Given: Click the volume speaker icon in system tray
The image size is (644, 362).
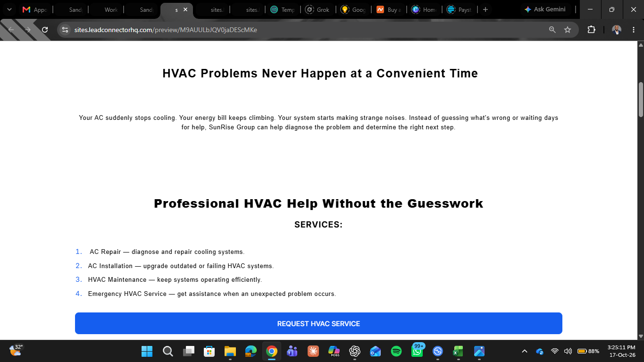Looking at the screenshot, I should coord(568,351).
